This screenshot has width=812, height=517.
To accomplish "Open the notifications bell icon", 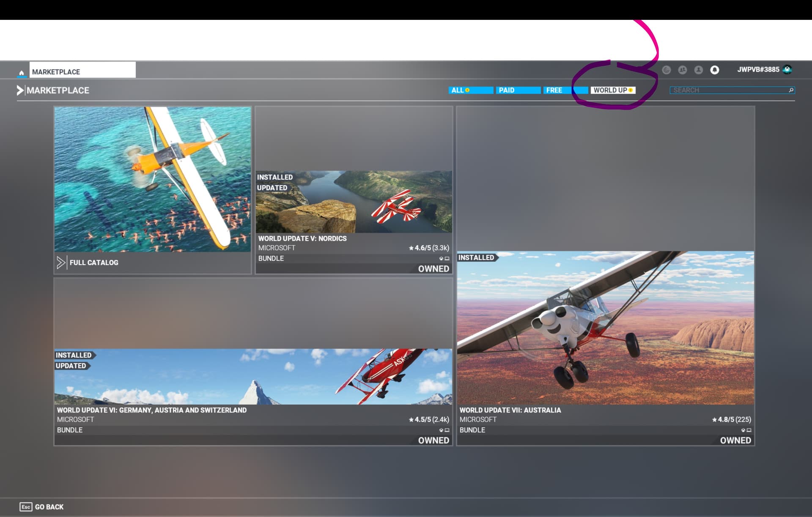I will pyautogui.click(x=714, y=70).
